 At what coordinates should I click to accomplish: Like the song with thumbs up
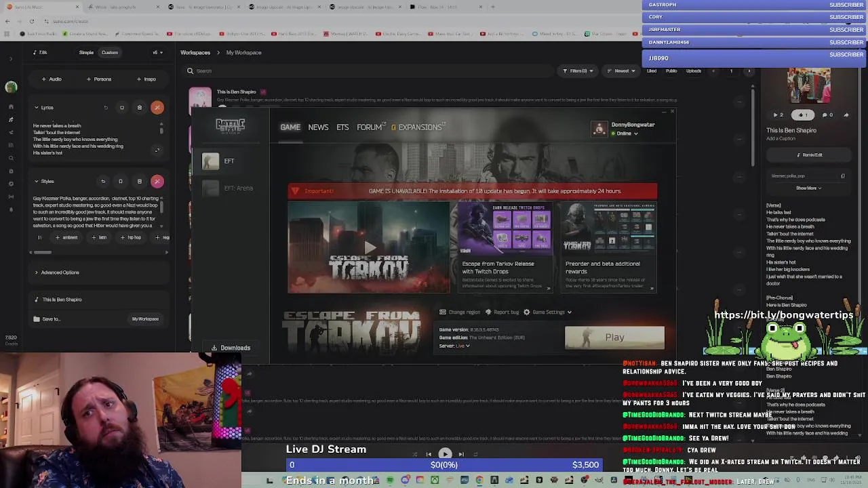click(803, 115)
